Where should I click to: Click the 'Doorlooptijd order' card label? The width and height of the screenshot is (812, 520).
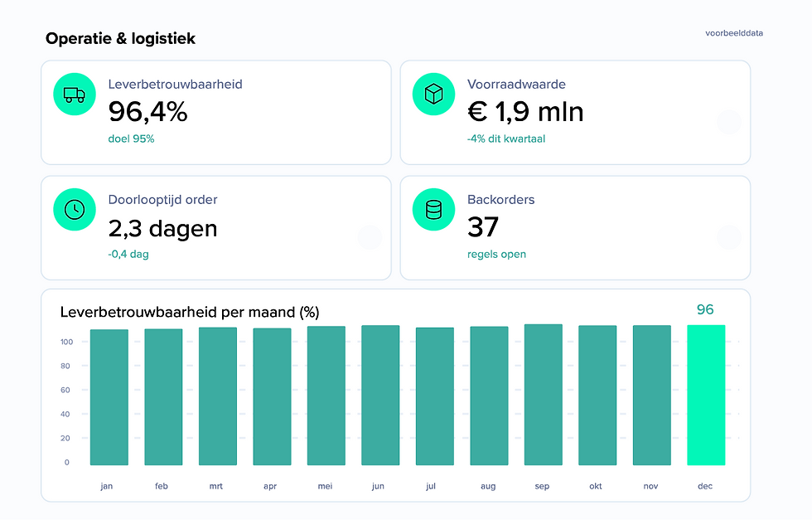click(162, 200)
